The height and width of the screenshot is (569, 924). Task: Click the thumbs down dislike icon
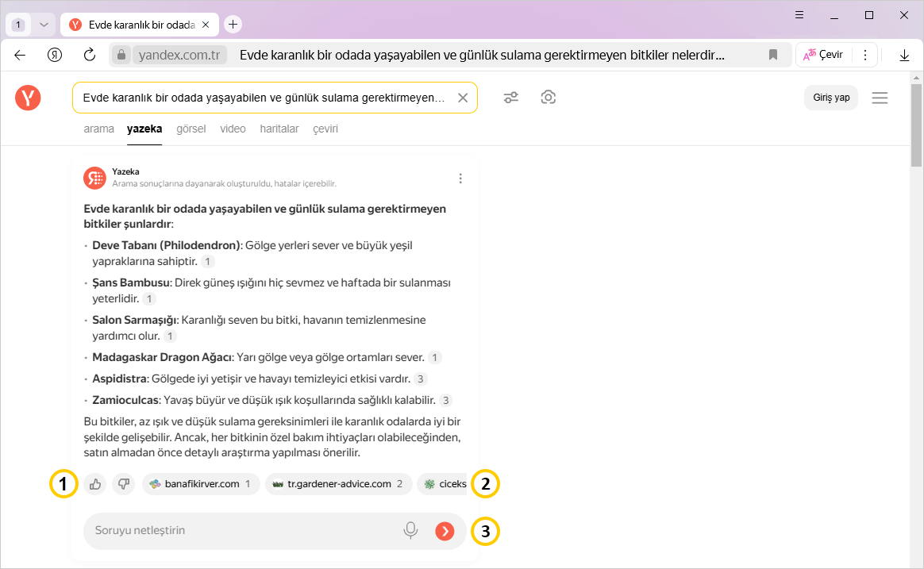point(123,484)
